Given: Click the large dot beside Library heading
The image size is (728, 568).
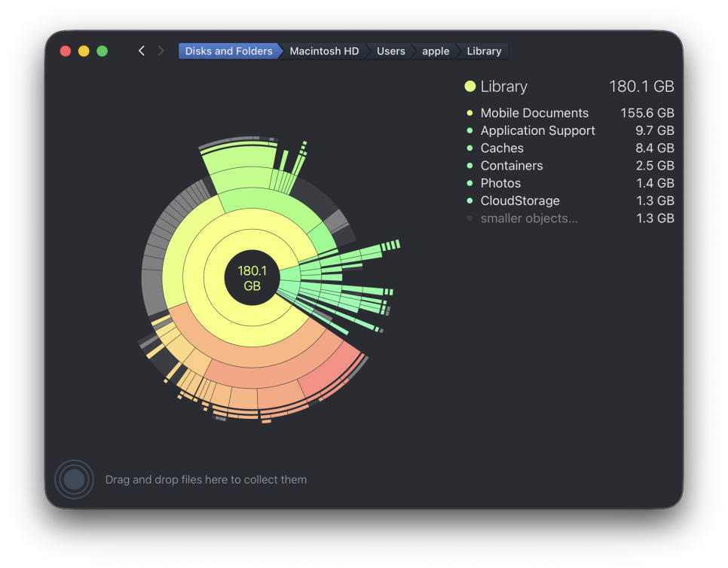Looking at the screenshot, I should [470, 87].
